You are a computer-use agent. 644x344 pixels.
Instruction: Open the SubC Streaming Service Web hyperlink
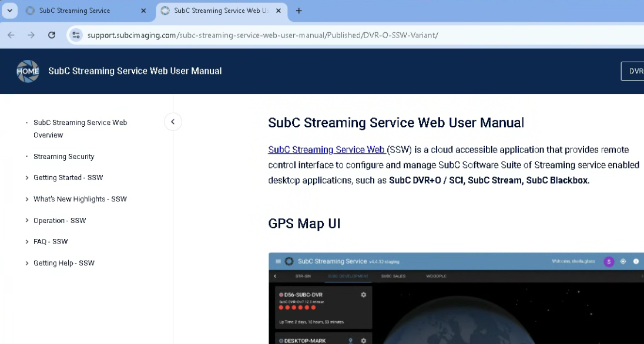tap(326, 150)
